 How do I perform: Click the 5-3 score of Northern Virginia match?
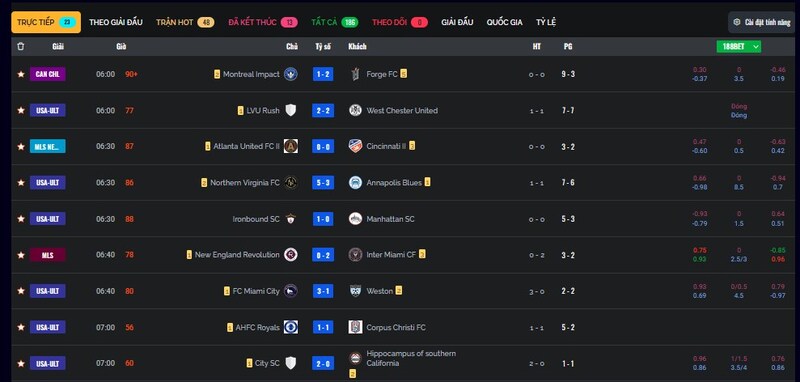coord(323,183)
